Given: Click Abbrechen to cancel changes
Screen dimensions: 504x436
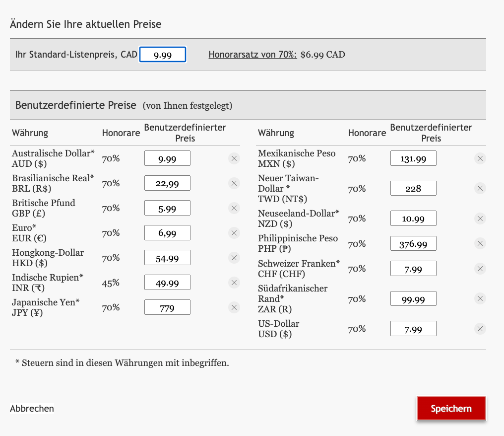Looking at the screenshot, I should [31, 408].
